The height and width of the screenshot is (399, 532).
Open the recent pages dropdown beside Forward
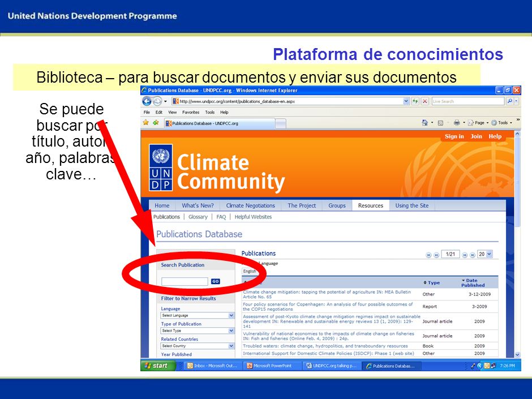pyautogui.click(x=166, y=101)
